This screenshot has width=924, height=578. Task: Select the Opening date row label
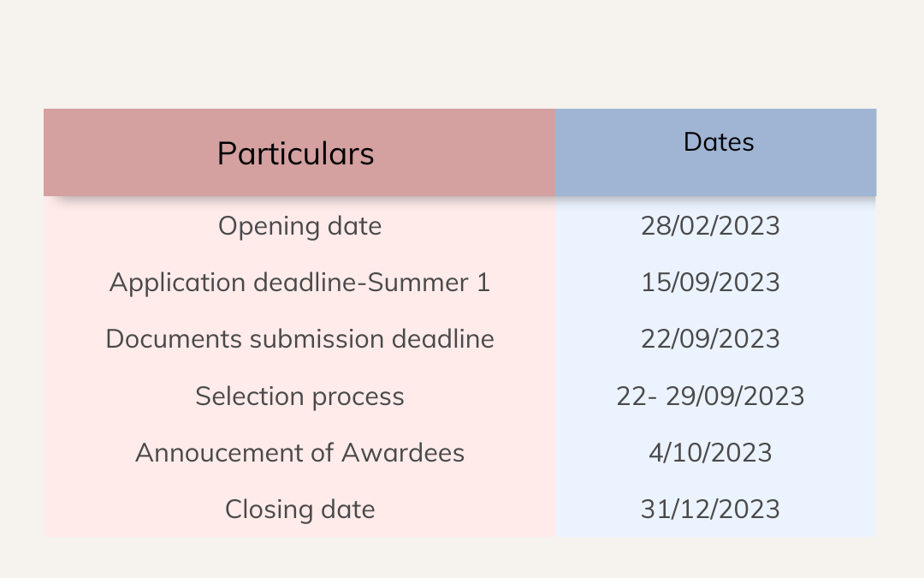(299, 226)
